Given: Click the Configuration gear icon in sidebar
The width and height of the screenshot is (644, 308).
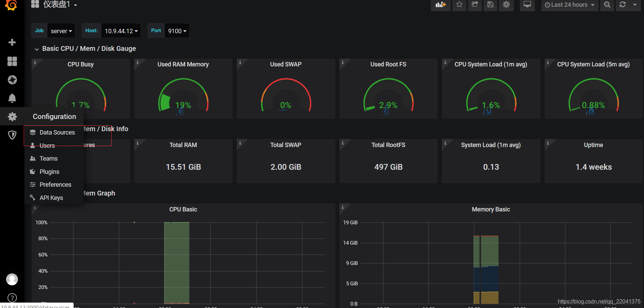Looking at the screenshot, I should (12, 117).
